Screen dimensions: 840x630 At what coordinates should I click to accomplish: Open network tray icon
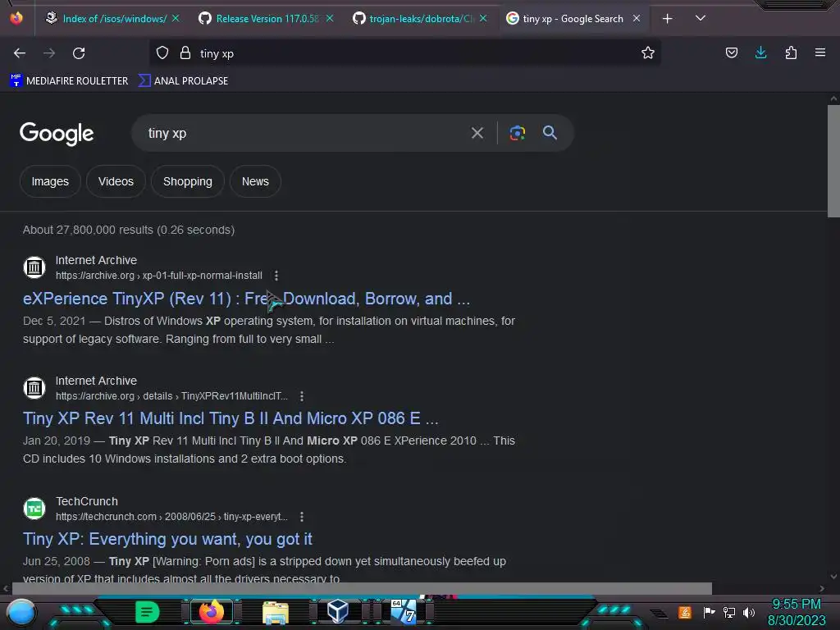click(729, 612)
